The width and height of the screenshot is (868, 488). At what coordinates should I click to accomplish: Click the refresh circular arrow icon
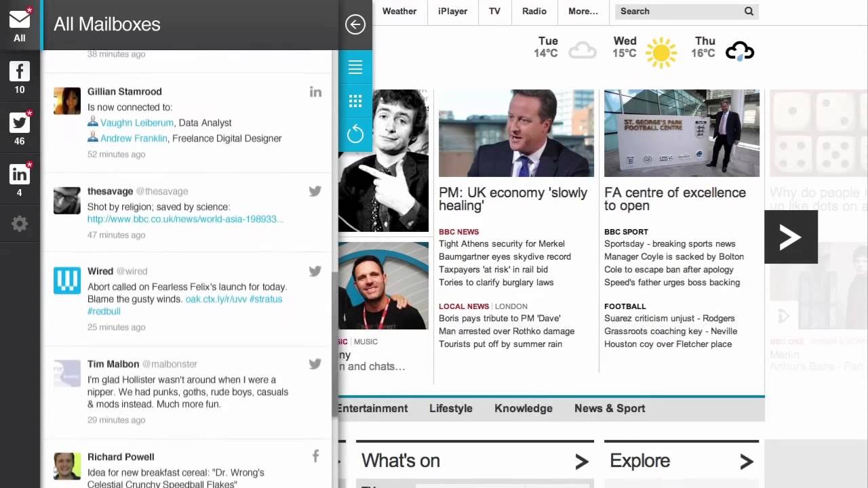point(355,134)
